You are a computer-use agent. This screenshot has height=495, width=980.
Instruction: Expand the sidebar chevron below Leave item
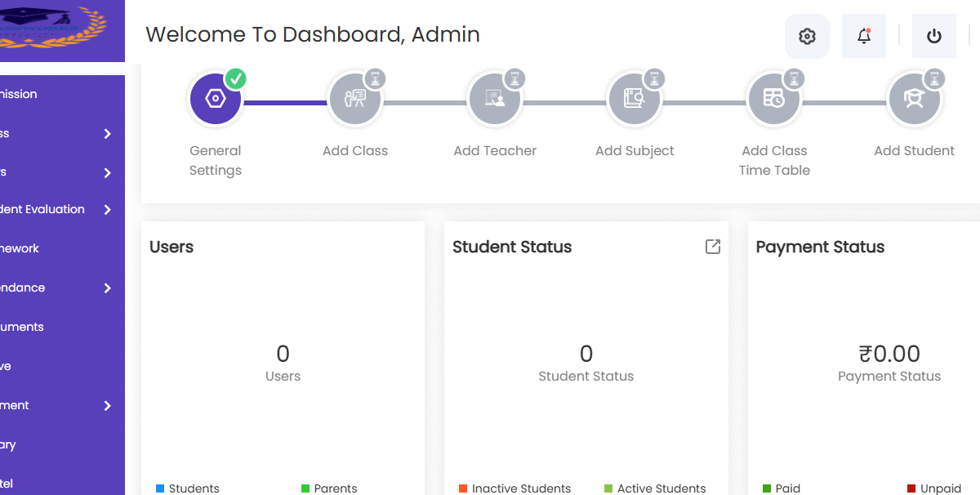107,405
